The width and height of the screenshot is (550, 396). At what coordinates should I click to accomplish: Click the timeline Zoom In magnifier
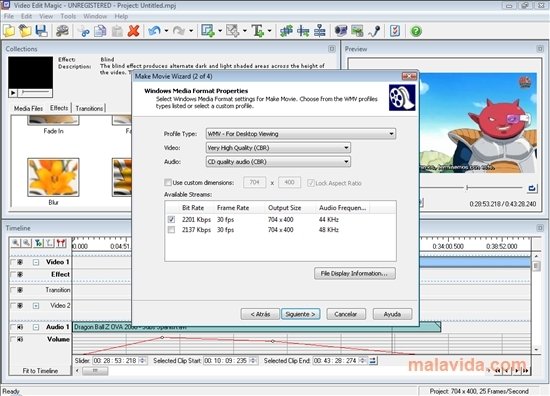[15, 243]
